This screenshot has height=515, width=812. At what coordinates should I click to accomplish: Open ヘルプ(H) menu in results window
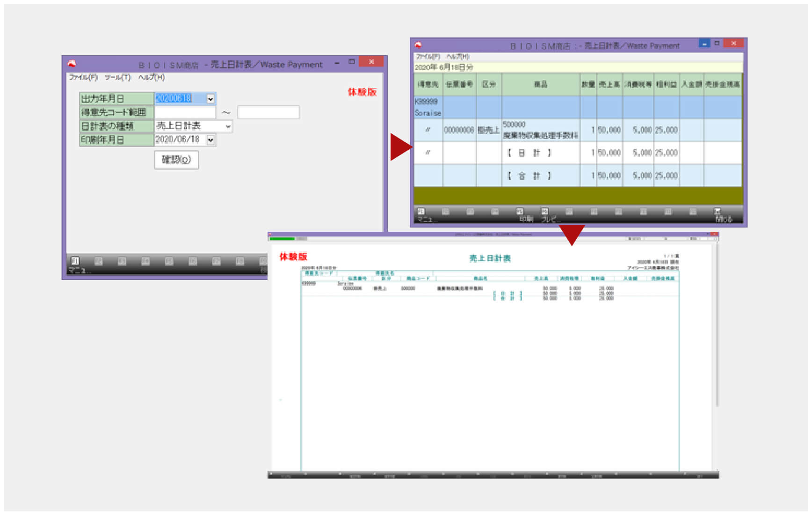[x=457, y=56]
